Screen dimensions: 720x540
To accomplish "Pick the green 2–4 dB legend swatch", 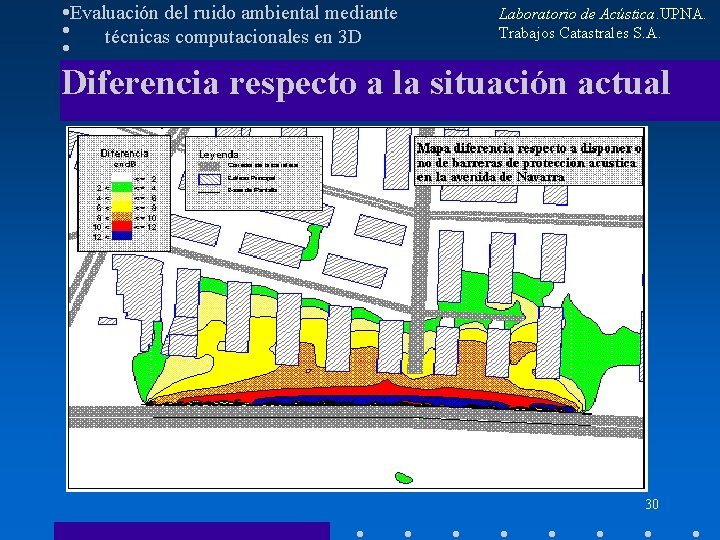I will pyautogui.click(x=122, y=187).
